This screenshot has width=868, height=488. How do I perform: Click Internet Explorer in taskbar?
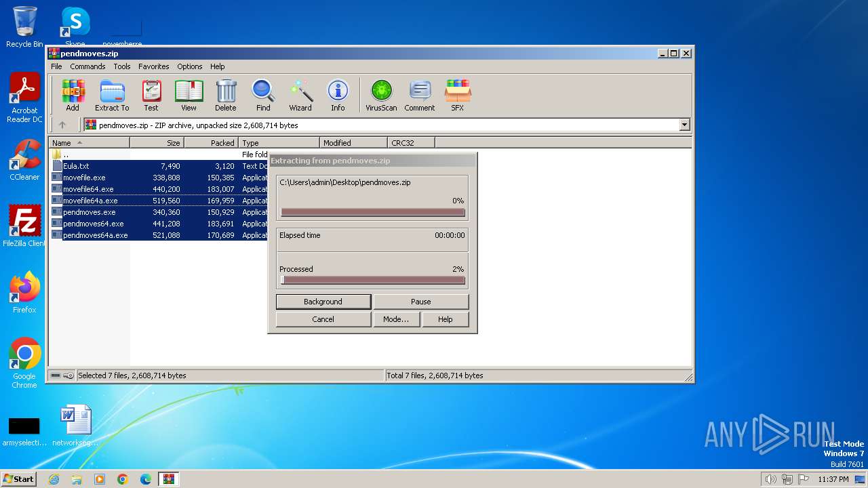click(x=54, y=479)
